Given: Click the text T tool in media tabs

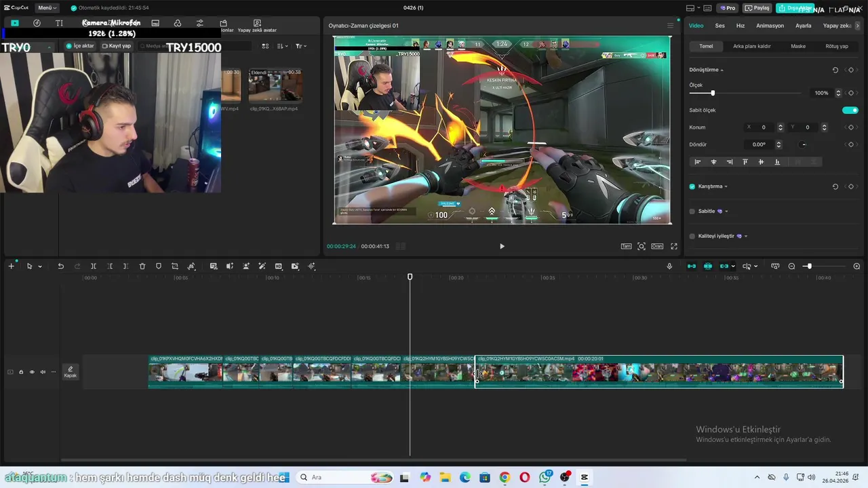Looking at the screenshot, I should 59,23.
